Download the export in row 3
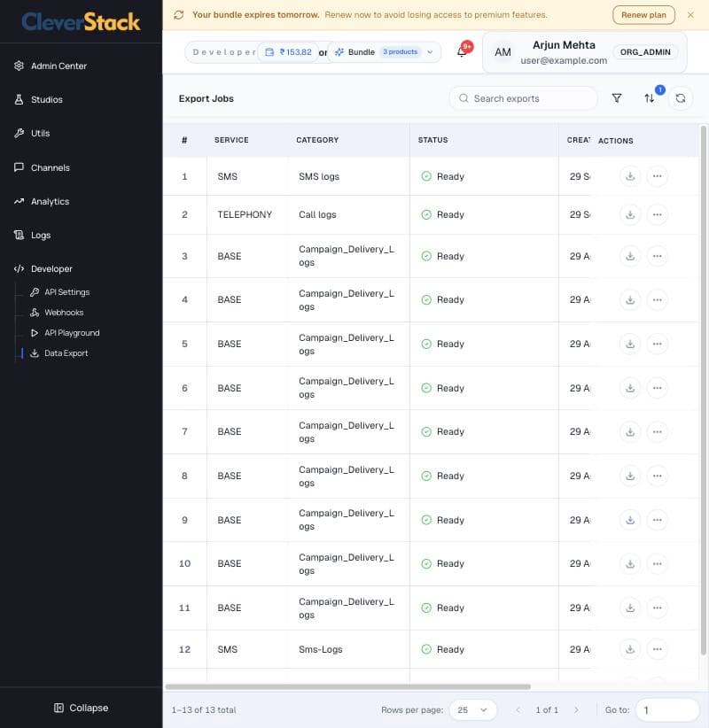The width and height of the screenshot is (709, 728). pyautogui.click(x=630, y=256)
